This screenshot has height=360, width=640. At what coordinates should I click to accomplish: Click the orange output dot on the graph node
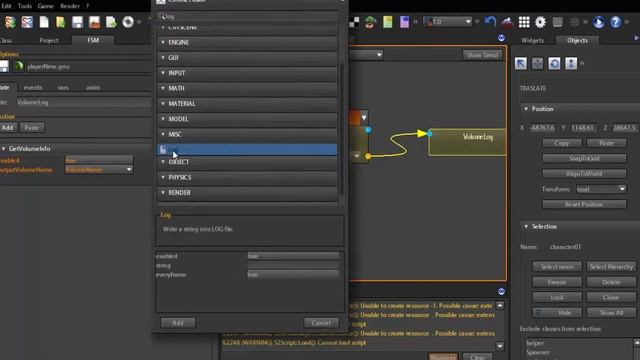coord(368,156)
